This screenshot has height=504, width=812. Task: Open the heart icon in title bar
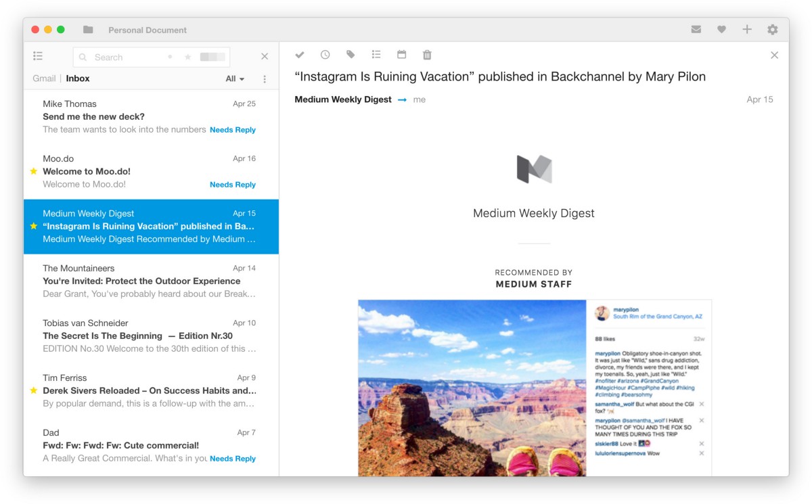coord(721,30)
